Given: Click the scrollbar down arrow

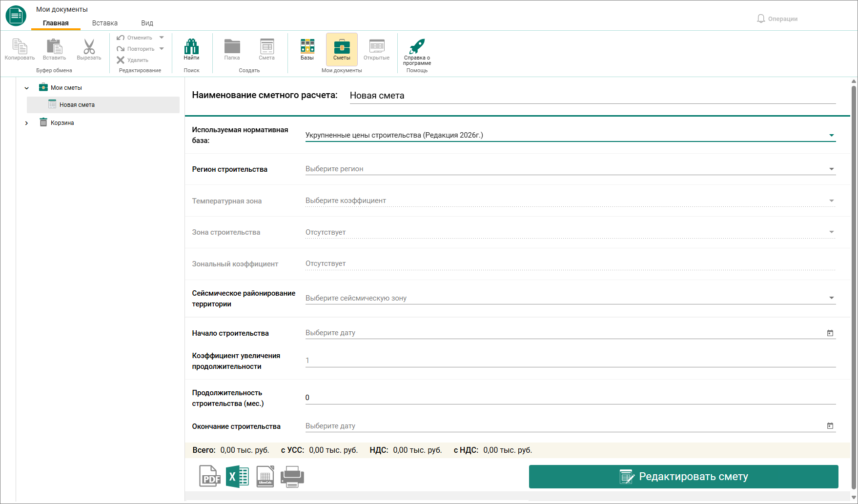Looking at the screenshot, I should point(854,497).
